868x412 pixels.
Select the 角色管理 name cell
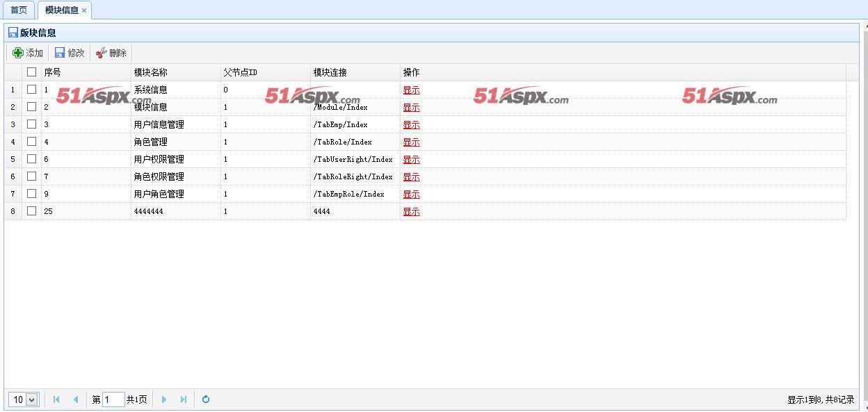176,142
